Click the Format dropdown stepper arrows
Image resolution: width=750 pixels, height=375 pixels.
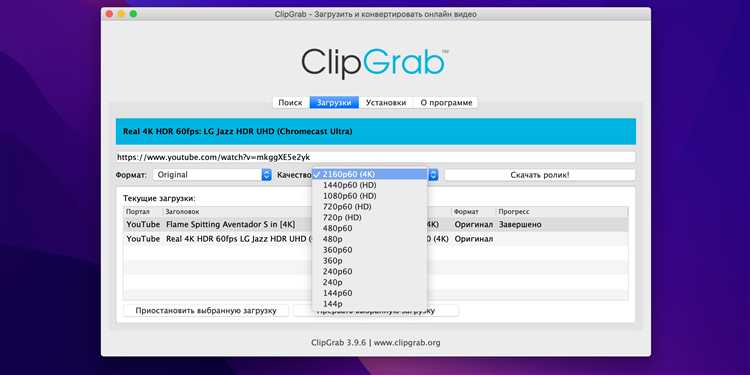[x=266, y=175]
